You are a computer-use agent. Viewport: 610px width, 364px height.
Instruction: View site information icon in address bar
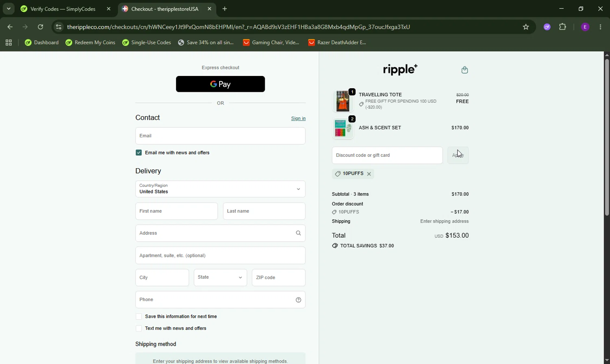[59, 27]
